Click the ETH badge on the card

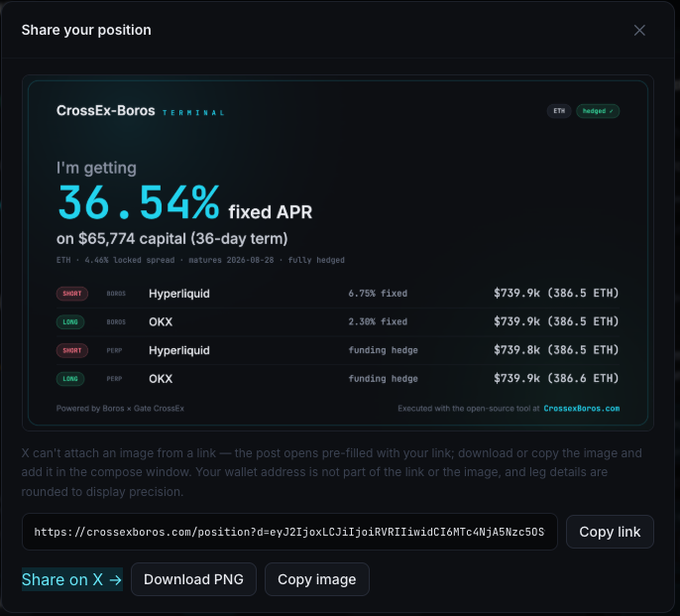click(559, 111)
